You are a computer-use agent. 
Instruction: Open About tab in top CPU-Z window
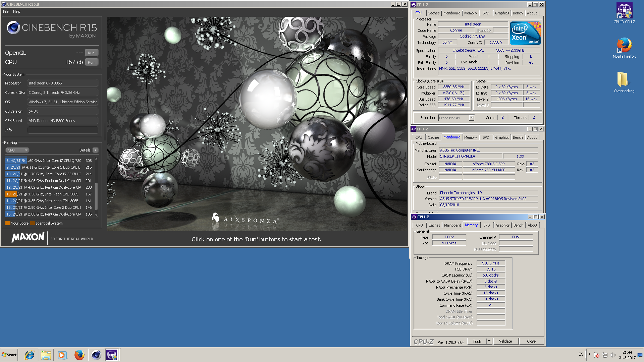click(532, 13)
